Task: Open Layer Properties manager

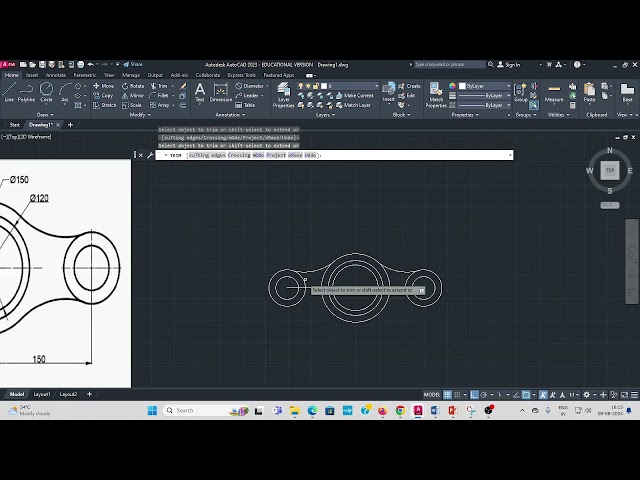Action: tap(283, 95)
